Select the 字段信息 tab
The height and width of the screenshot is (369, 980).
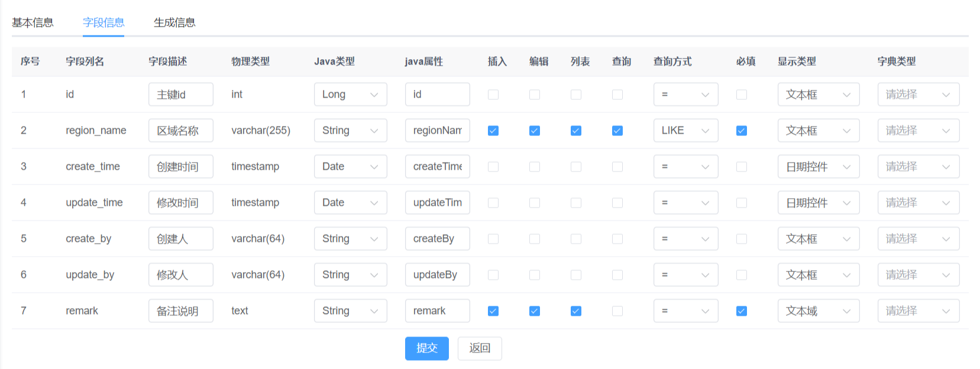pos(104,22)
